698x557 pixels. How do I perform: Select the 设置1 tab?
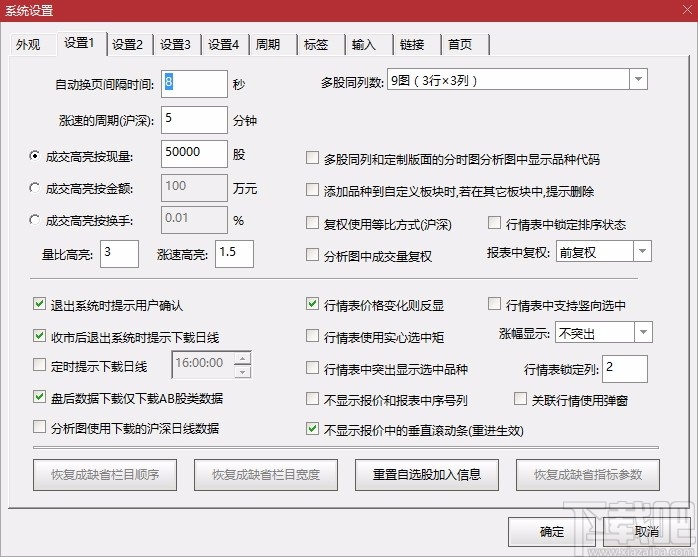80,43
